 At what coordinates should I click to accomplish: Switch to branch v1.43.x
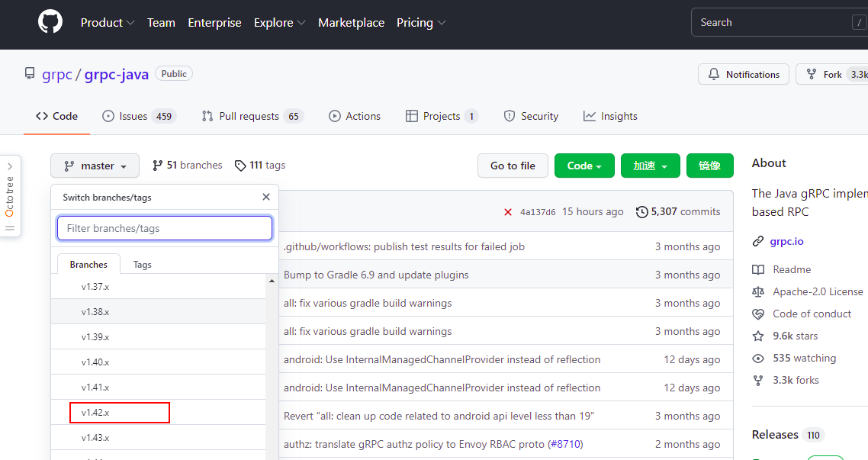[159, 438]
